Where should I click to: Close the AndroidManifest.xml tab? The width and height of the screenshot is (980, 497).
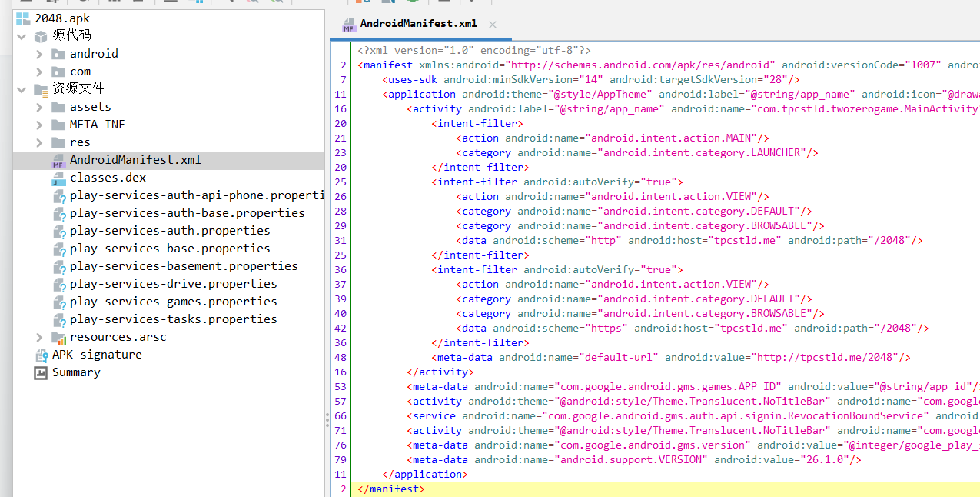coord(493,25)
